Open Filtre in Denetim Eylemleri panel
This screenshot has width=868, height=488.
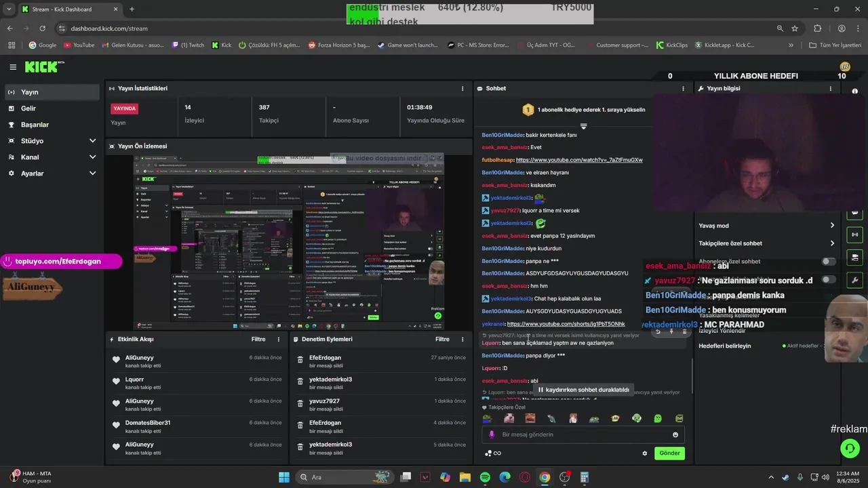(x=442, y=340)
